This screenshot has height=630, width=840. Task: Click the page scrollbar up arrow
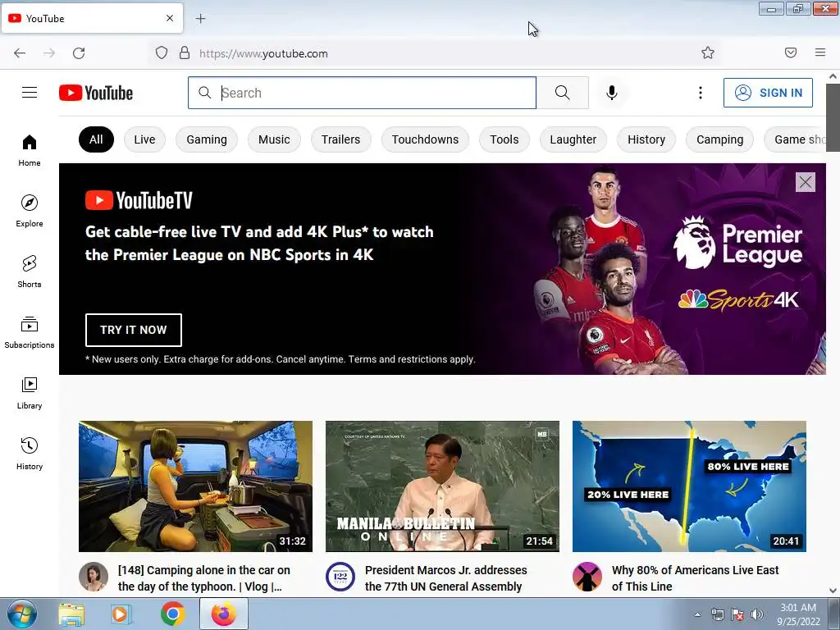[x=833, y=76]
